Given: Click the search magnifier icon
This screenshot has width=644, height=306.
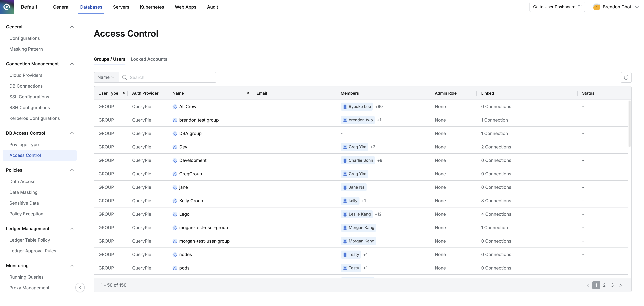Looking at the screenshot, I should pyautogui.click(x=124, y=78).
